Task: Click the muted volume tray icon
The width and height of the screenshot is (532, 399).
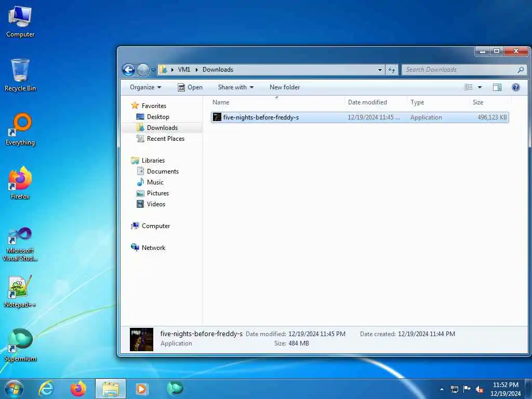Action: click(x=480, y=390)
